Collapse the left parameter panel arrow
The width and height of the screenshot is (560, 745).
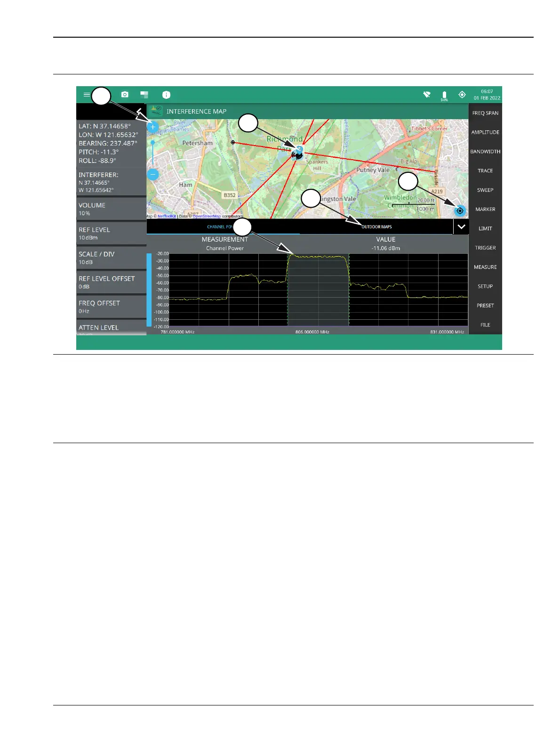pyautogui.click(x=139, y=111)
